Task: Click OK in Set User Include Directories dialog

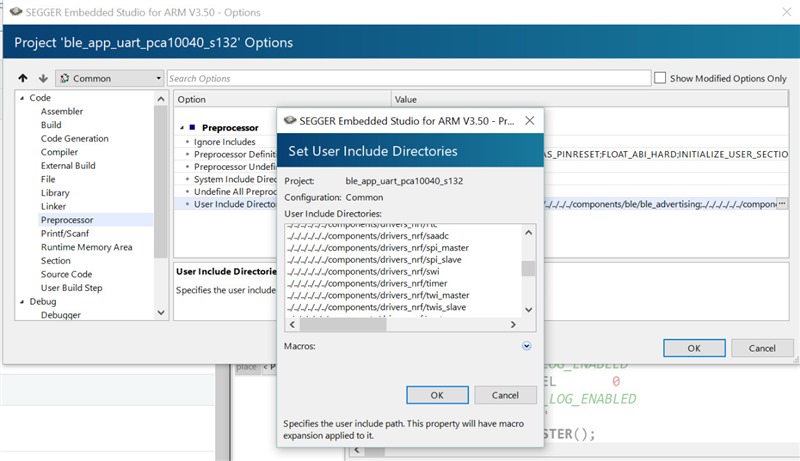Action: [x=437, y=395]
